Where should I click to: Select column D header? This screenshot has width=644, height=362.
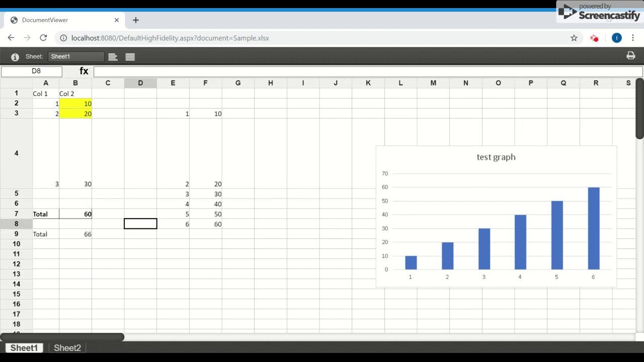pos(140,83)
